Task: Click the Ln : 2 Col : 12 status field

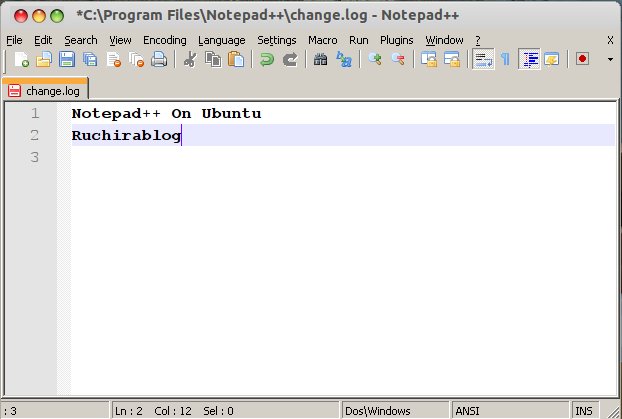Action: 225,411
